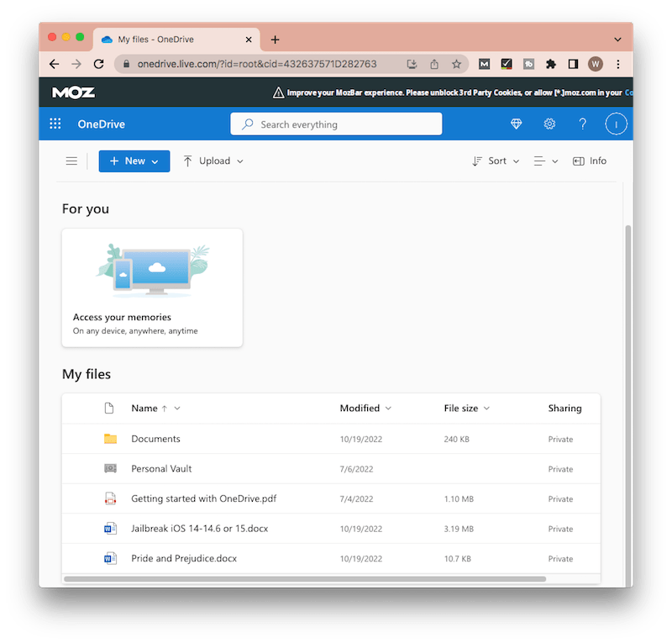
Task: Open the Chrome three-dot menu
Action: point(618,64)
